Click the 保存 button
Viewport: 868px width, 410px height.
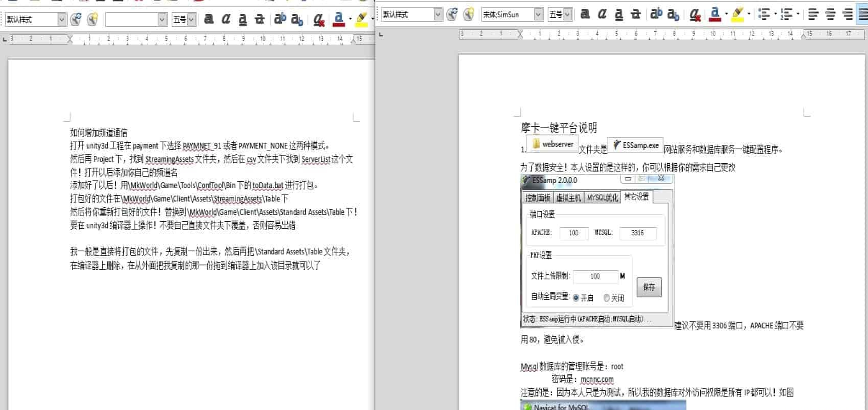coord(649,288)
